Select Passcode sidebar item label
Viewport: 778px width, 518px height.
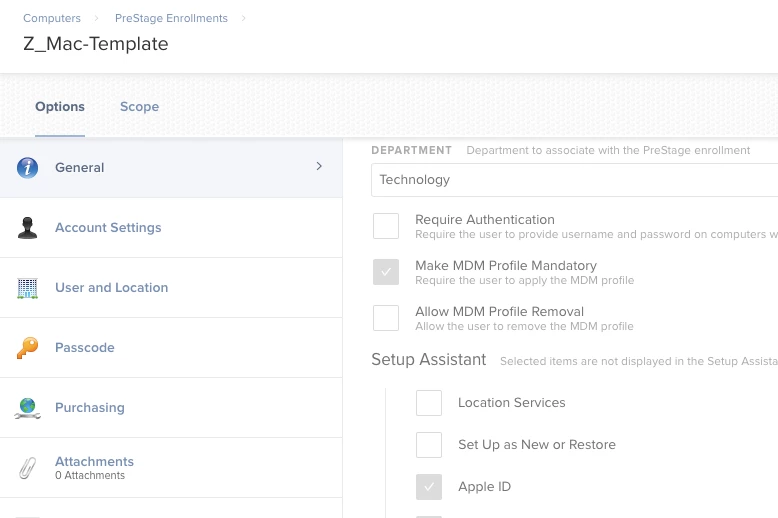click(85, 348)
